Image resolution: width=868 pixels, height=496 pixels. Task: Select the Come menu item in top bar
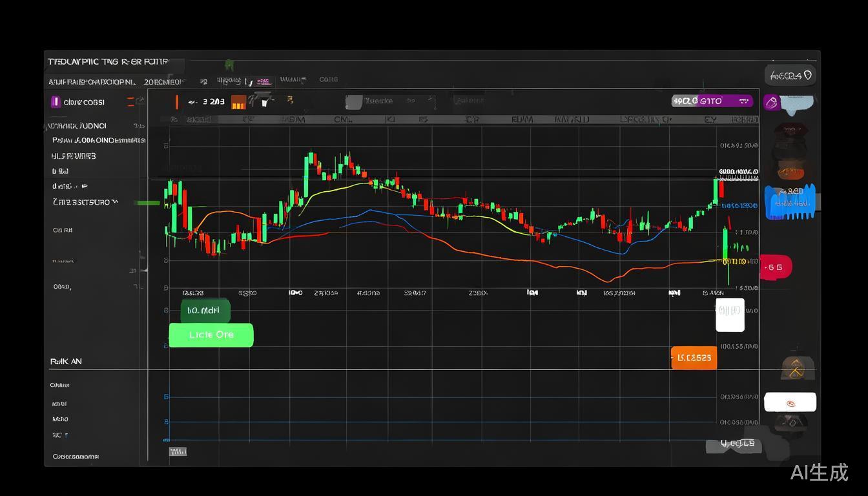click(x=328, y=79)
